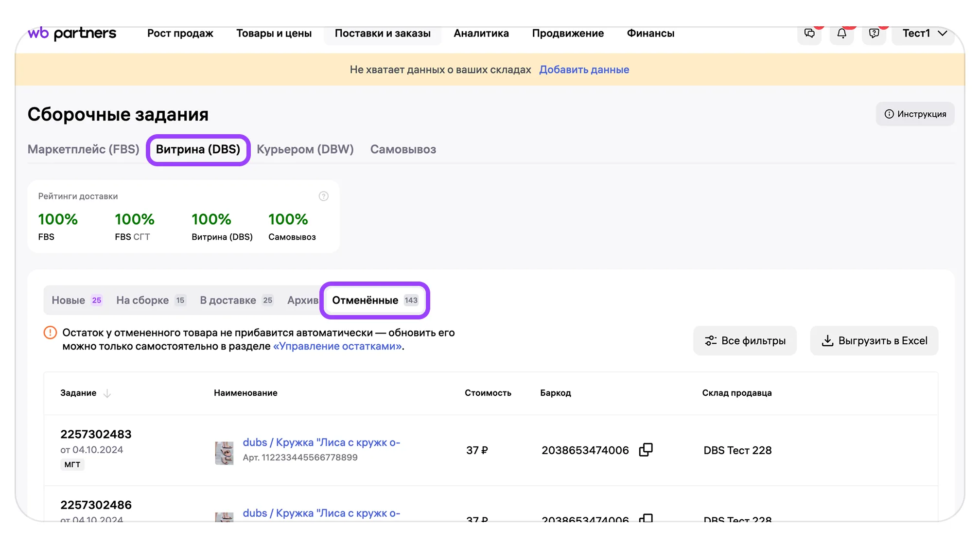
Task: Open the Все фильтры panel
Action: pyautogui.click(x=745, y=341)
